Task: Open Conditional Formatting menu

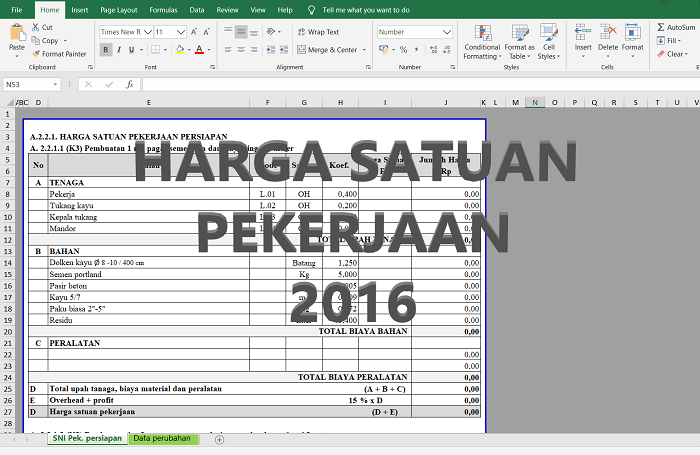Action: [x=482, y=42]
